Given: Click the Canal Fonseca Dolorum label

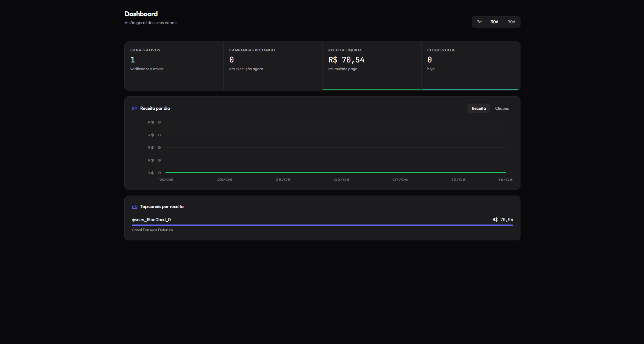Looking at the screenshot, I should (x=152, y=230).
